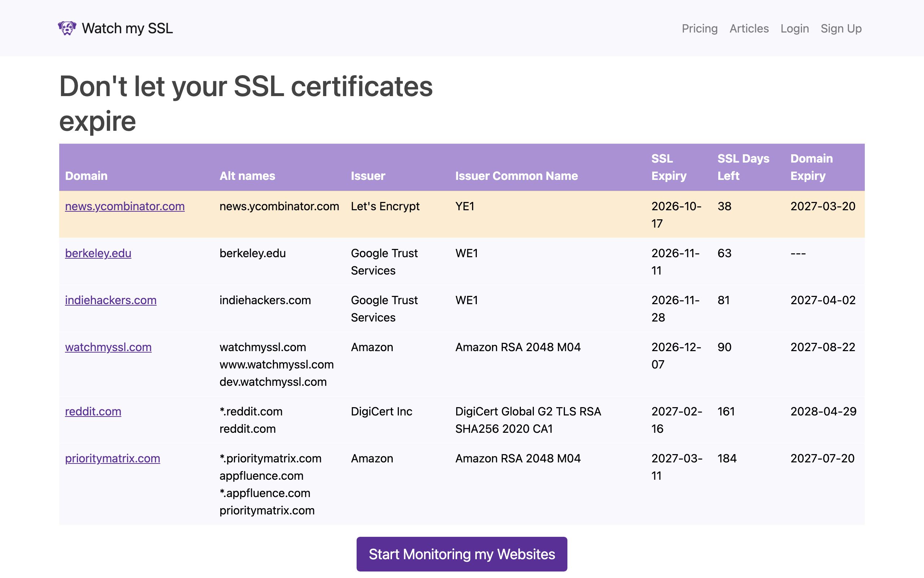Click the DigiCert Inc issuer cell
Viewport: 924px width, 578px height.
(x=382, y=411)
